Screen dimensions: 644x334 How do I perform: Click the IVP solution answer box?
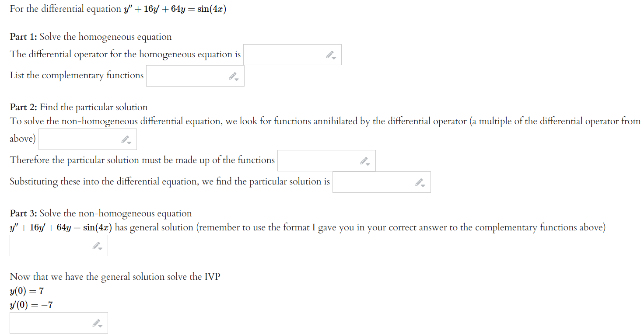pos(52,323)
